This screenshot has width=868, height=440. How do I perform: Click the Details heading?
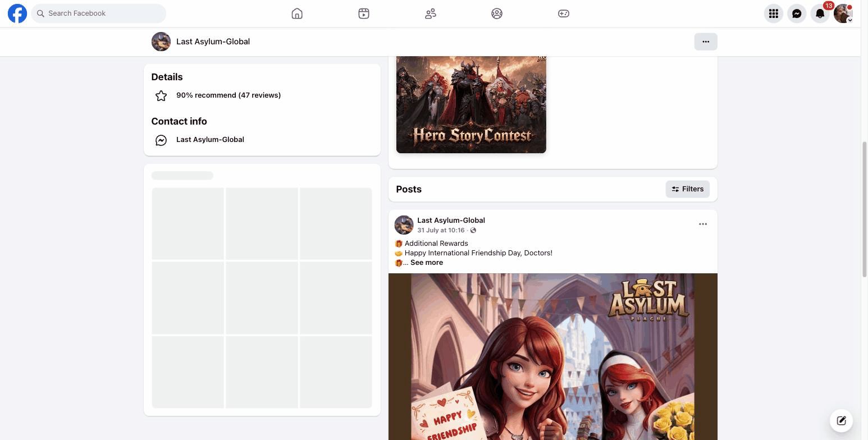(x=167, y=77)
